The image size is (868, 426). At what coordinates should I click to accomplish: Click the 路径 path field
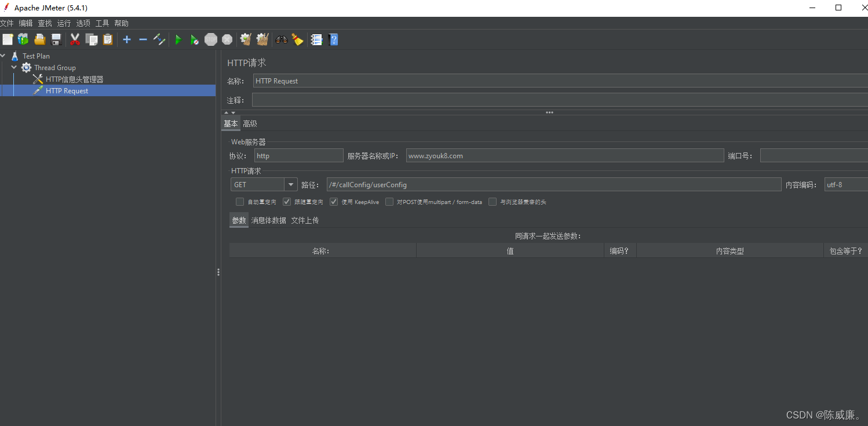(x=554, y=184)
